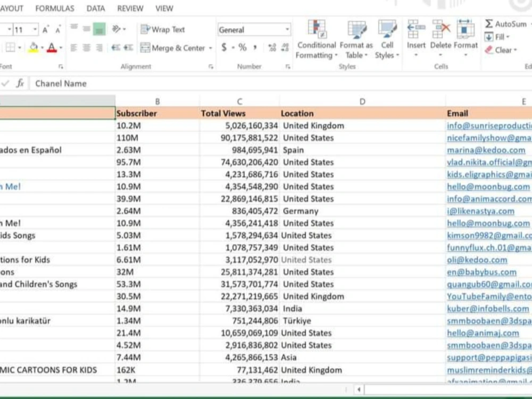This screenshot has height=399, width=532.
Task: Select the Total Views header cell
Action: pyautogui.click(x=239, y=113)
